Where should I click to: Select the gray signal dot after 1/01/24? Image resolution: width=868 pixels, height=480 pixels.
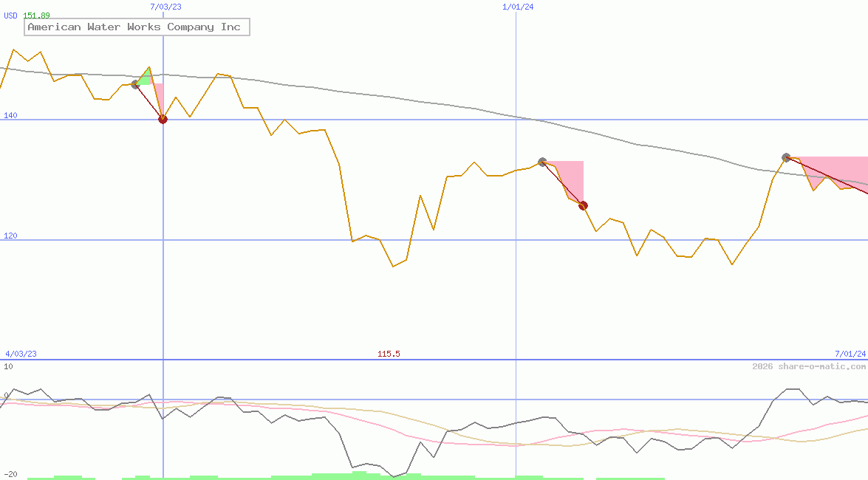point(542,162)
